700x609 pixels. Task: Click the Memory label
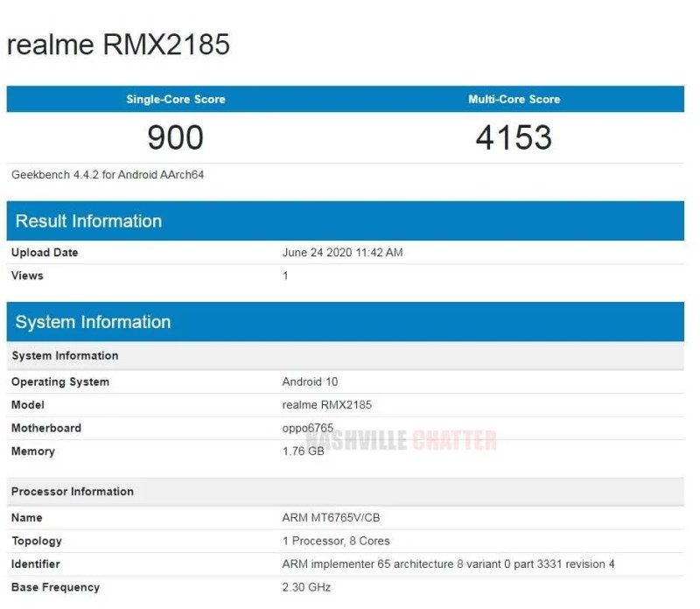(33, 451)
